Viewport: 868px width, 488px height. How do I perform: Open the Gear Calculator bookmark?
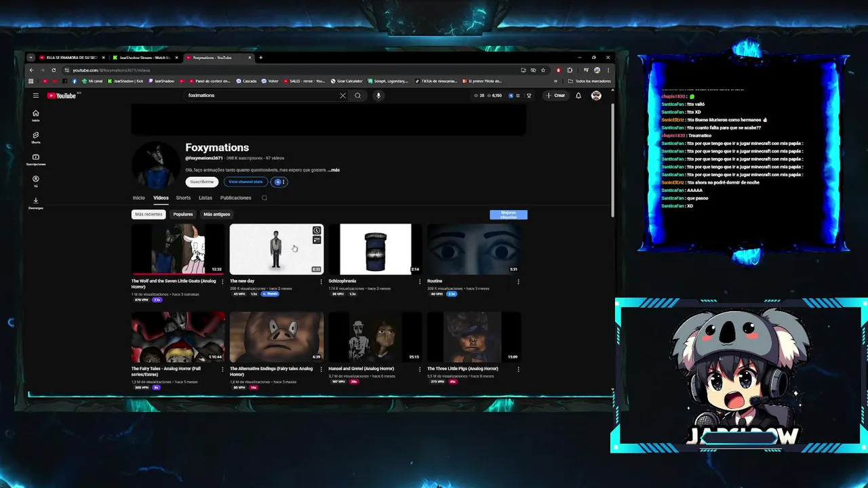point(347,81)
